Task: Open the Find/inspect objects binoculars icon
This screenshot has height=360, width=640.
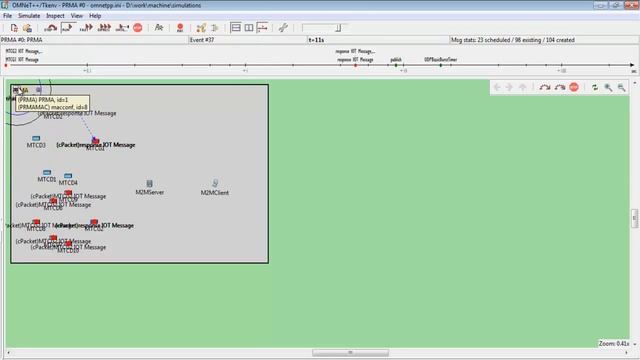Action: 159,28
